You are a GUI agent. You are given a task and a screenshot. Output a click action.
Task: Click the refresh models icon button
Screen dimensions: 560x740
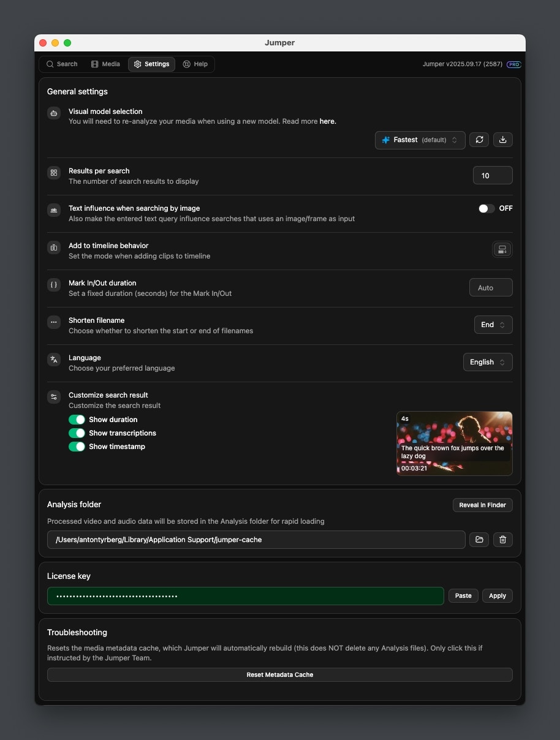click(479, 140)
